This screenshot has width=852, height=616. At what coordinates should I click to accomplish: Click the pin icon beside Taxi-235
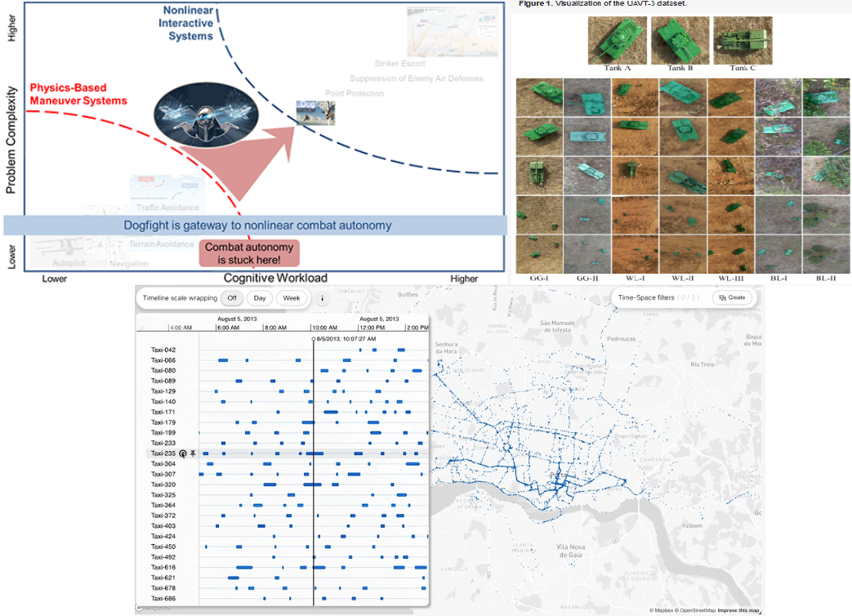[x=194, y=453]
